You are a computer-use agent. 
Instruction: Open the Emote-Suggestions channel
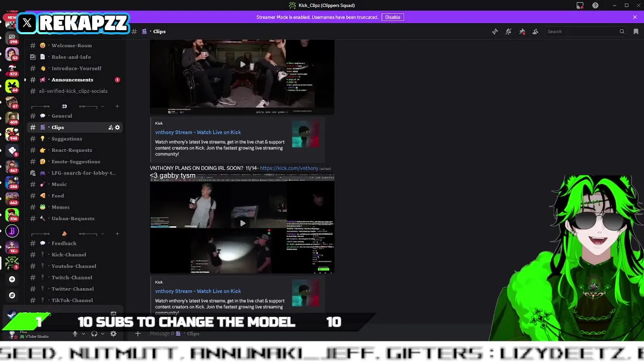(74, 161)
